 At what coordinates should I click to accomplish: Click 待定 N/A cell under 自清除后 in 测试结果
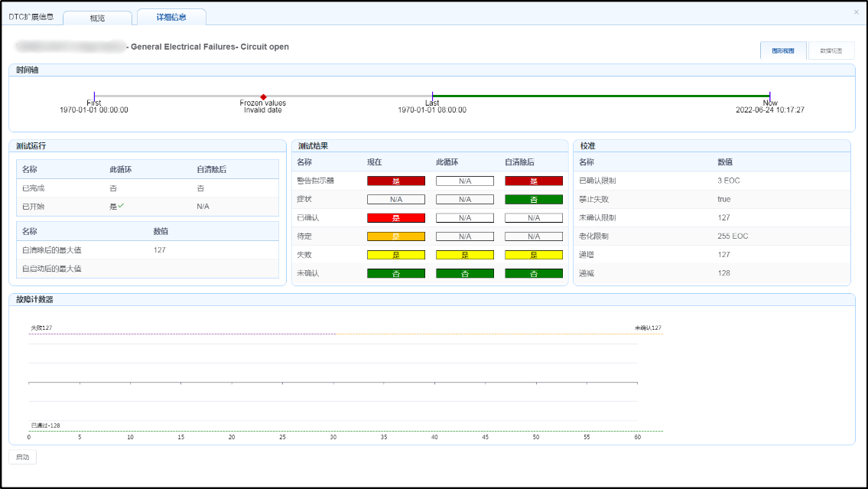pyautogui.click(x=534, y=236)
